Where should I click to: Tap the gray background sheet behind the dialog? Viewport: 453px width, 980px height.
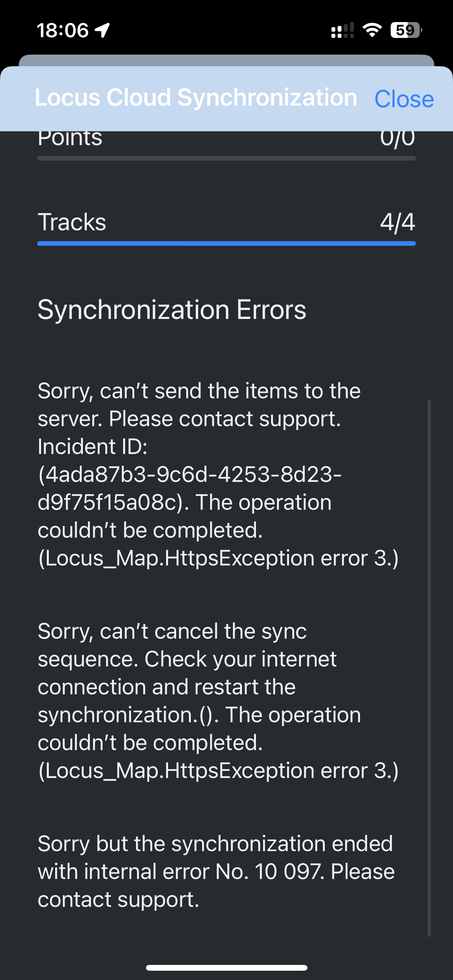click(226, 60)
